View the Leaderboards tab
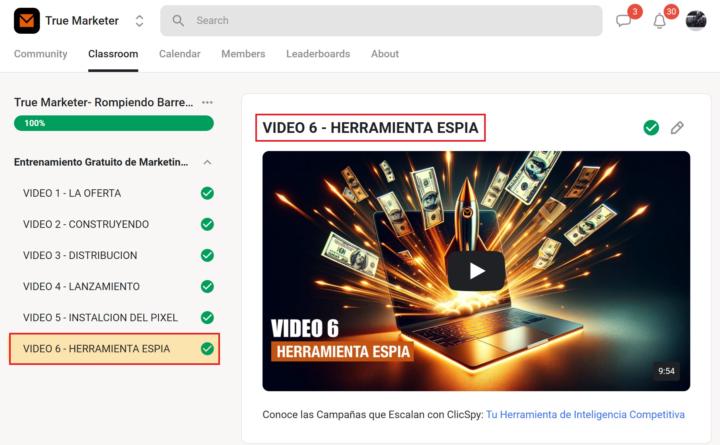720x445 pixels. point(318,54)
